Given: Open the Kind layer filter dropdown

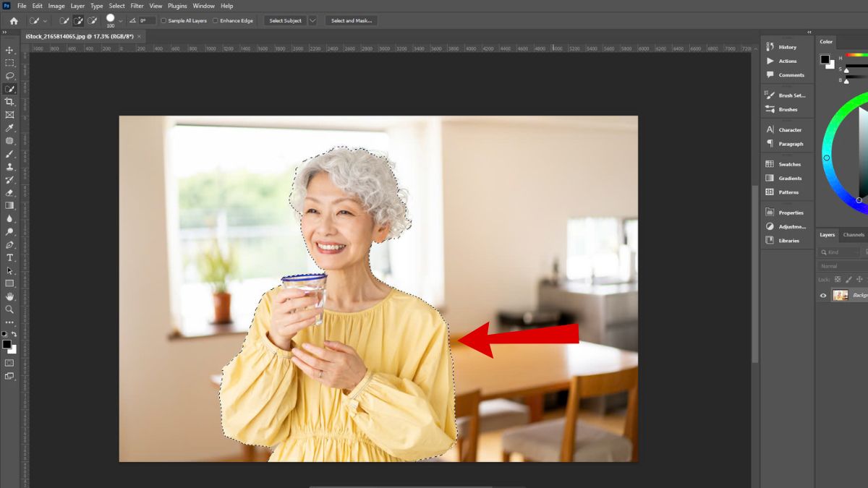Looking at the screenshot, I should pos(839,252).
